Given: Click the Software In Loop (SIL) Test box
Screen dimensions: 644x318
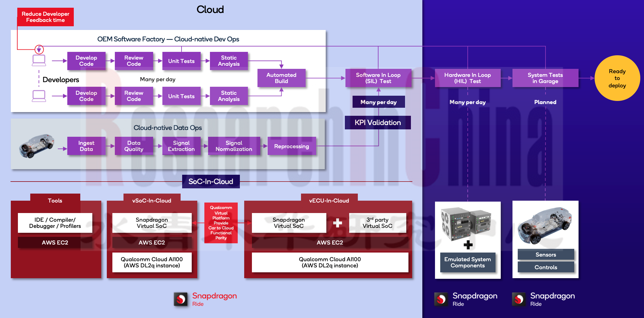Looking at the screenshot, I should click(378, 78).
